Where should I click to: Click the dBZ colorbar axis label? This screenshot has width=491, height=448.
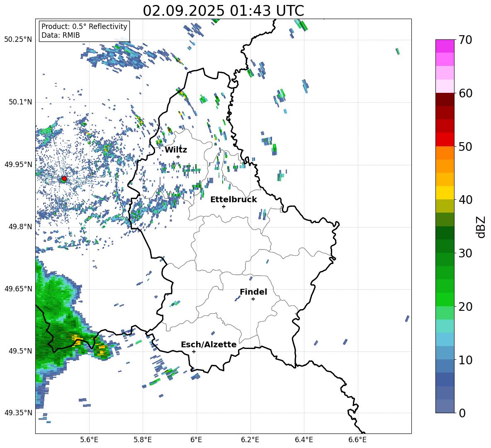[x=481, y=227]
